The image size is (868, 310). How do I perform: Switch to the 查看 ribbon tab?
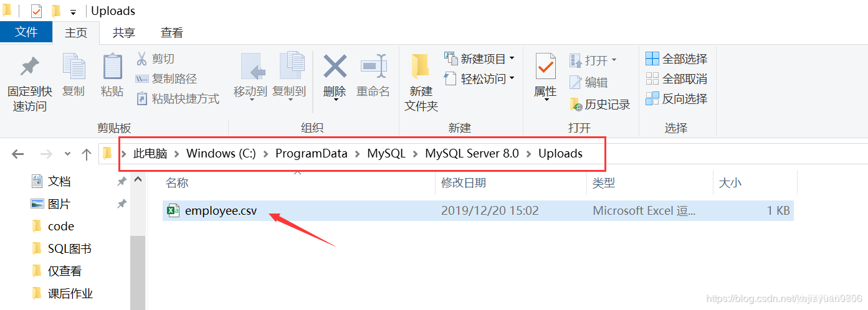pos(171,33)
